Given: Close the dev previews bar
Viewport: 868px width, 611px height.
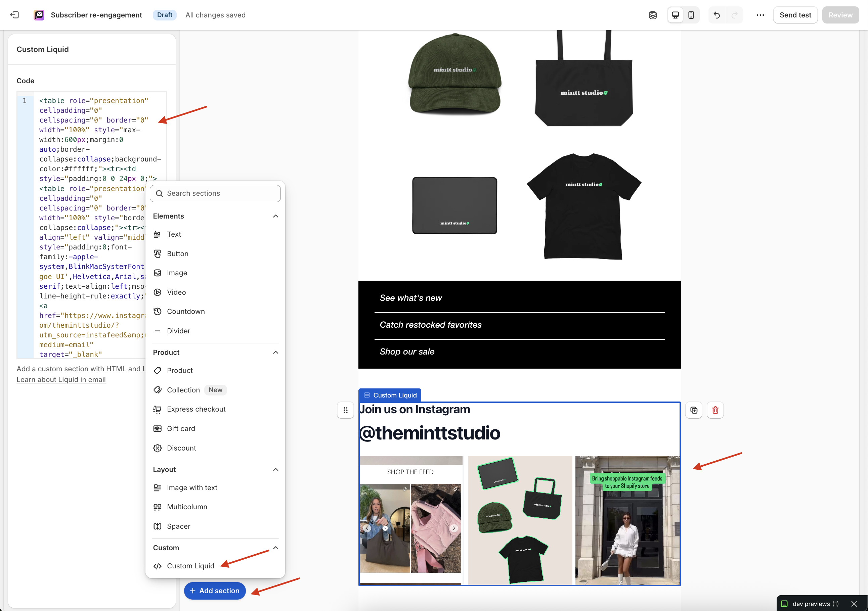Looking at the screenshot, I should pos(854,604).
